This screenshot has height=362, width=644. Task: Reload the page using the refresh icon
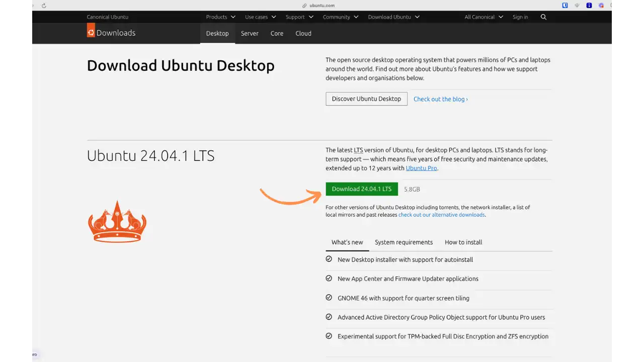[44, 6]
